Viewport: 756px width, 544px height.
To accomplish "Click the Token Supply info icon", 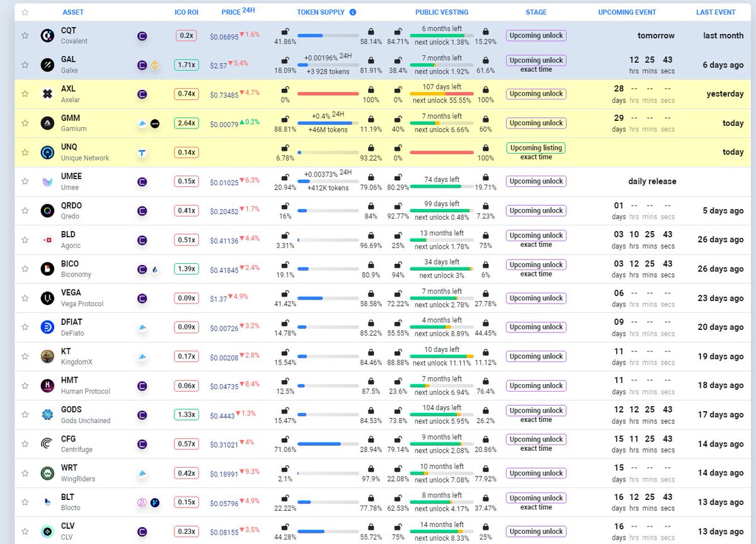I will coord(353,12).
